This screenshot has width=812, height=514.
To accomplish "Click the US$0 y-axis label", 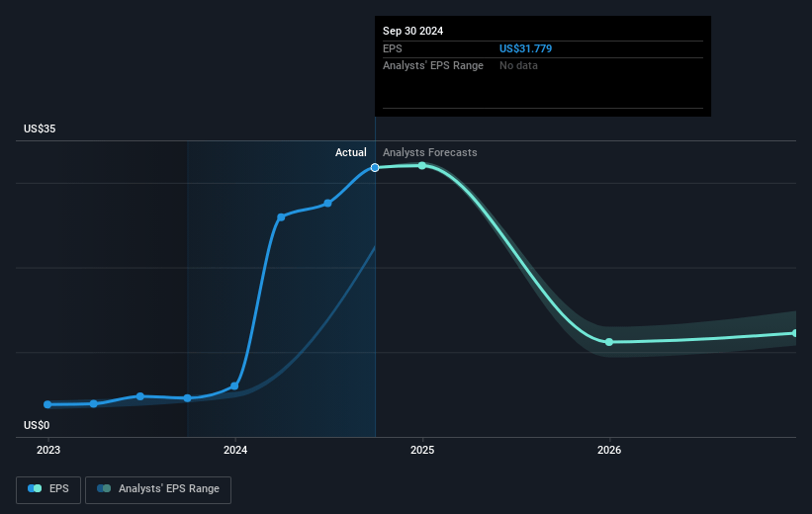I will coord(37,425).
